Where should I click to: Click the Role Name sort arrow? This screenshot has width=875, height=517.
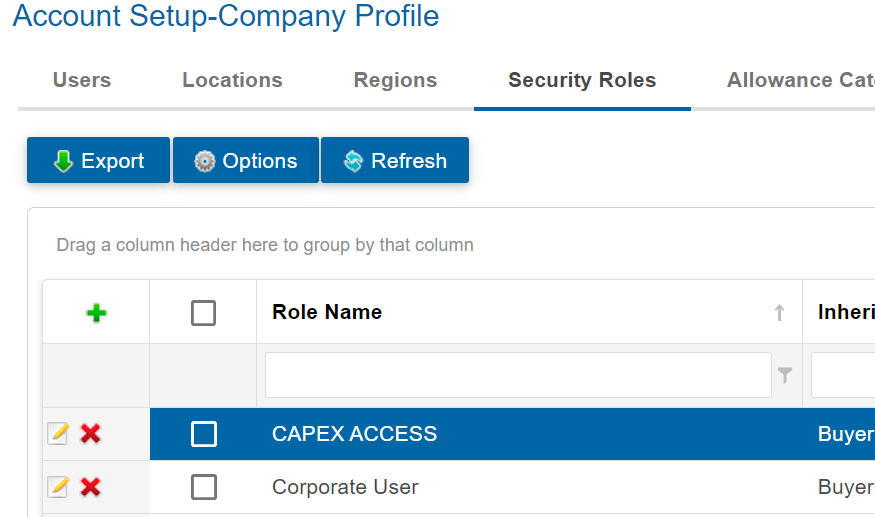779,313
